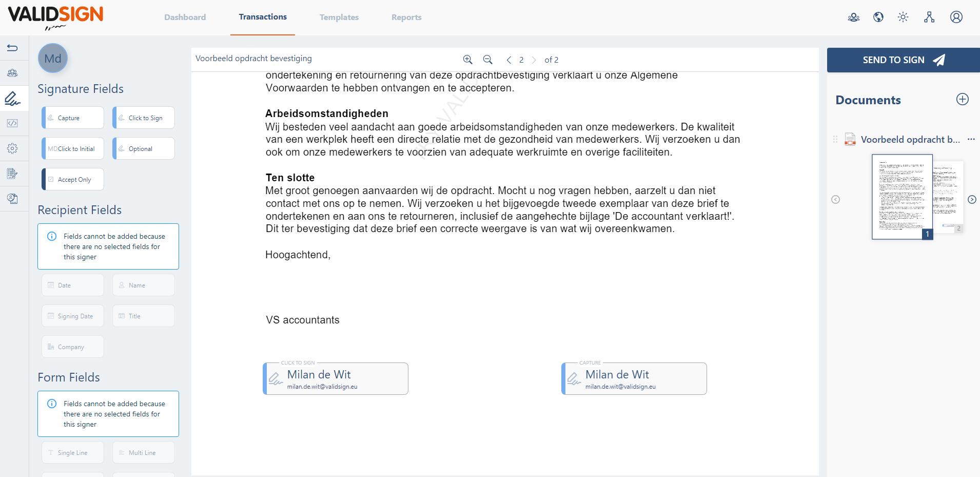Select the Optional signature field

point(144,148)
